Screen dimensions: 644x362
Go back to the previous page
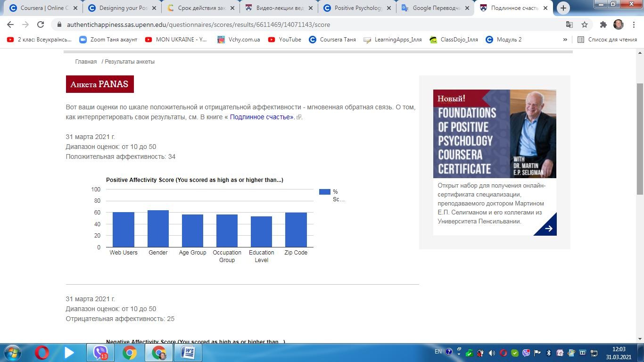pyautogui.click(x=10, y=25)
